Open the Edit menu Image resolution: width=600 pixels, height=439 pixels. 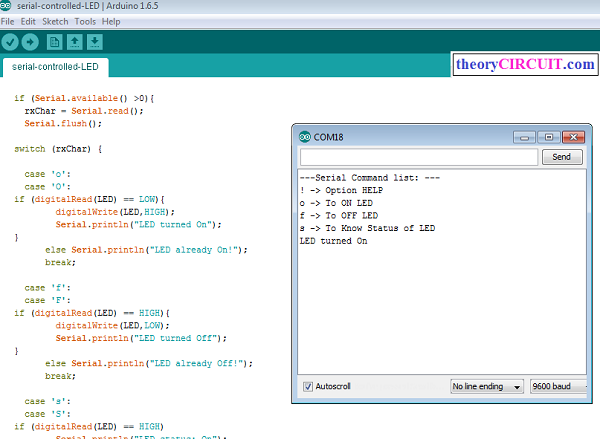pyautogui.click(x=28, y=22)
